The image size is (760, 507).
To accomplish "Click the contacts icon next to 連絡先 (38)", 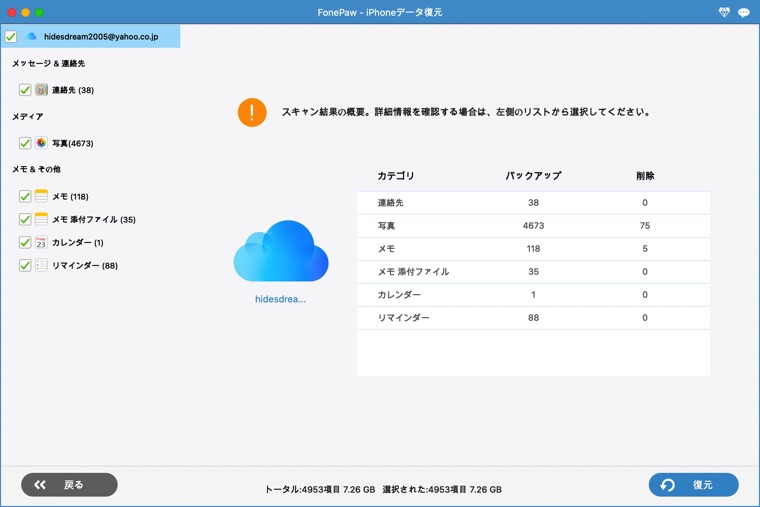I will tap(41, 90).
